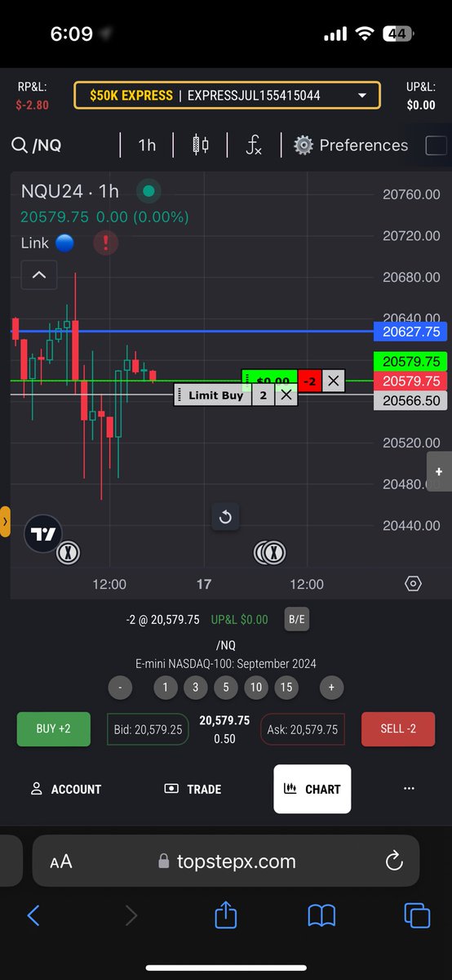Set order quantity to 3
The height and width of the screenshot is (980, 452).
[195, 688]
